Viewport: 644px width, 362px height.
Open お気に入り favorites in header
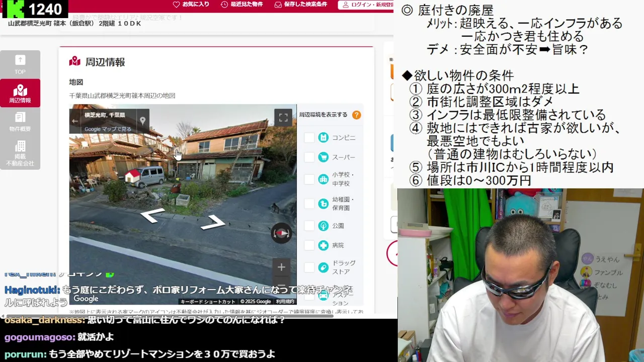191,5
